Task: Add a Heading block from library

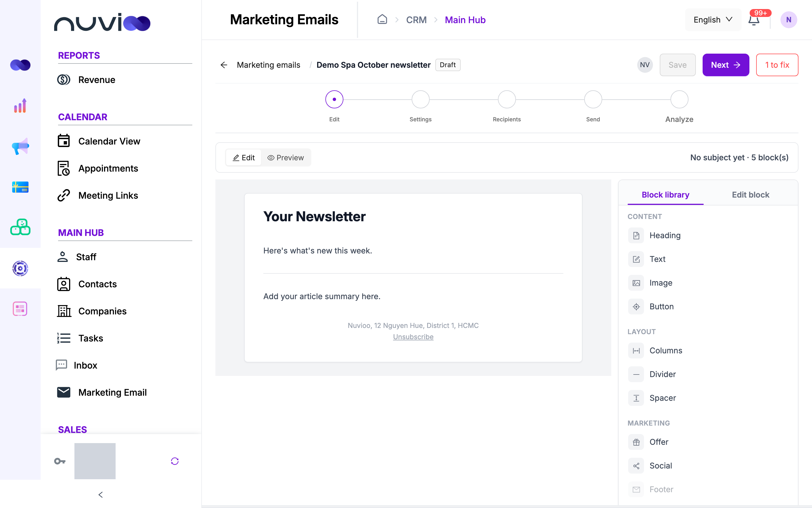Action: click(x=654, y=235)
